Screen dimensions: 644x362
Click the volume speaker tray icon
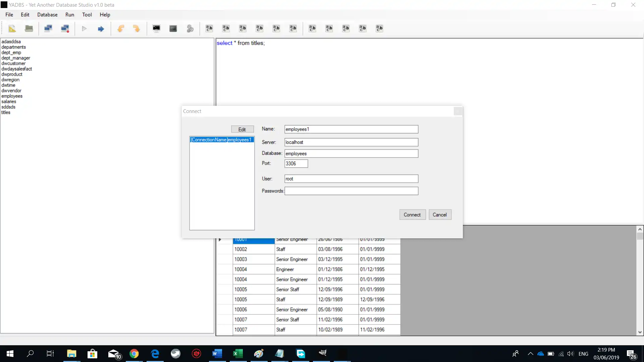(571, 354)
